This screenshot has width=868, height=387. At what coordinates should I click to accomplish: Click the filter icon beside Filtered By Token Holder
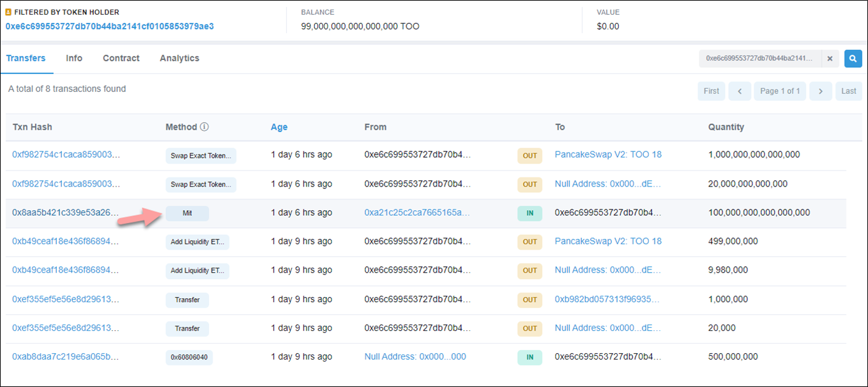pos(8,12)
